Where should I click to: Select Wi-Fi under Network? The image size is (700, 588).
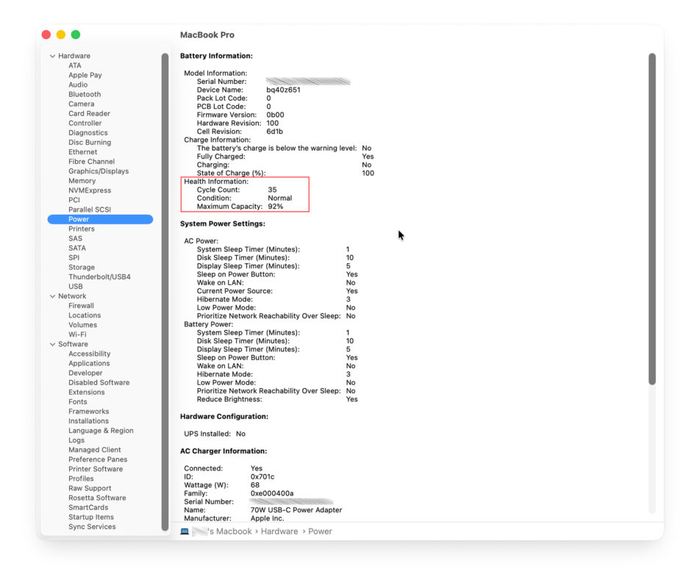click(x=77, y=334)
